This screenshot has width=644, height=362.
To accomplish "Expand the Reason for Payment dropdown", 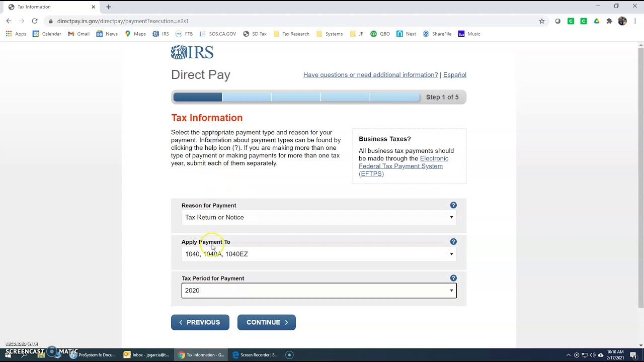I will (x=319, y=217).
